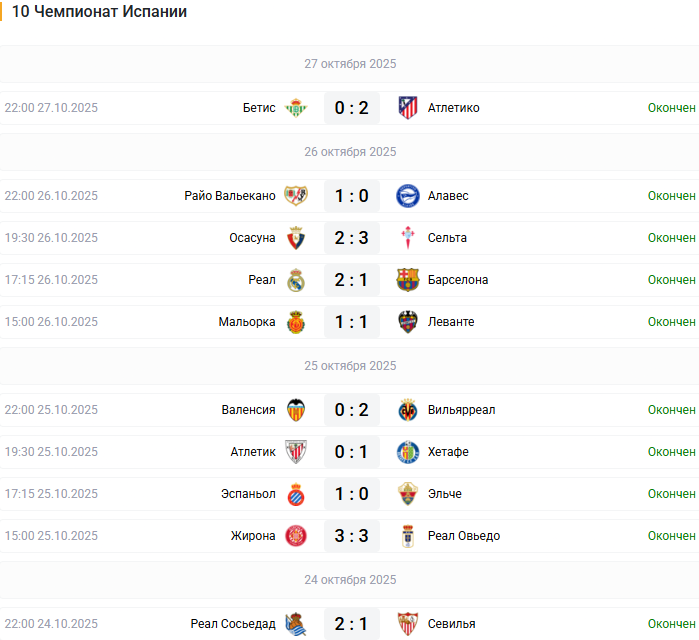Click the Sevilla club crest
This screenshot has height=640, width=699.
408,624
